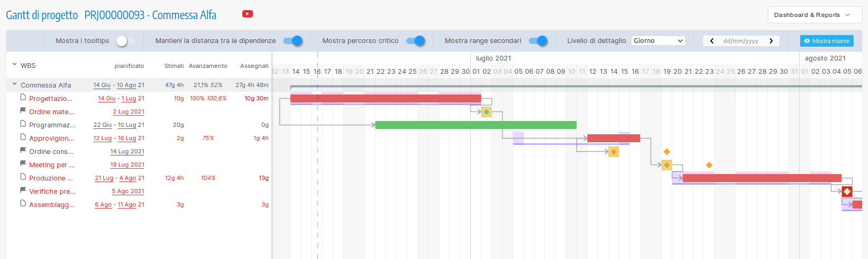Open the Meeting per ... task link
Viewport: 868px width, 259px height.
52,165
